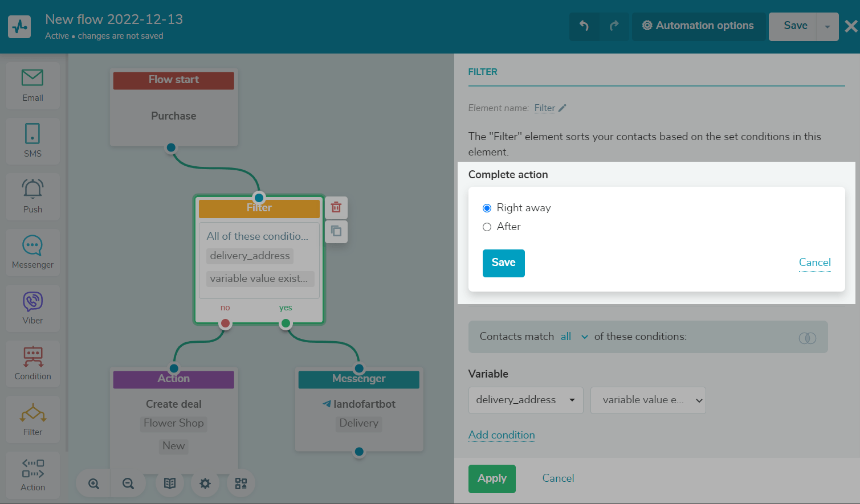This screenshot has width=860, height=504.
Task: Expand the "variable value e..." condition dropdown
Action: click(648, 400)
